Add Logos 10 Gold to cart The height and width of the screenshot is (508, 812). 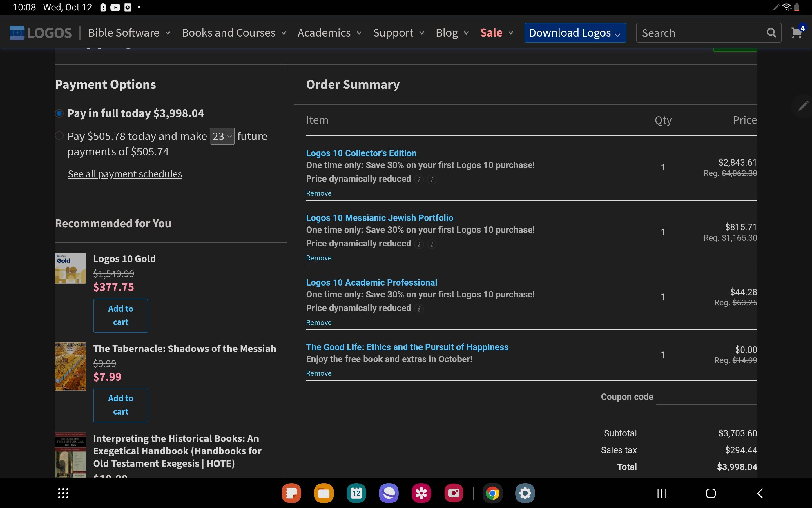(x=121, y=315)
